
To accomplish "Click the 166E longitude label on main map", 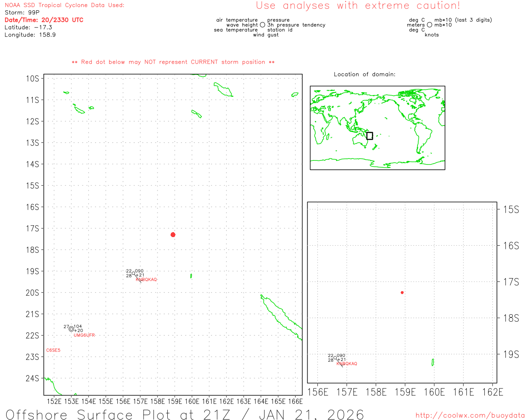I will tap(295, 402).
